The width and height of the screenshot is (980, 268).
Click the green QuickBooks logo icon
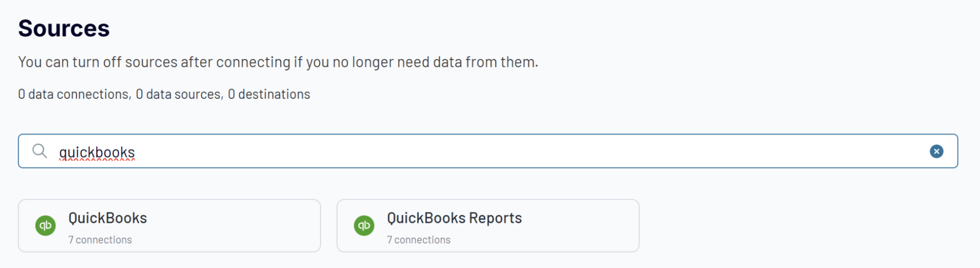(46, 225)
